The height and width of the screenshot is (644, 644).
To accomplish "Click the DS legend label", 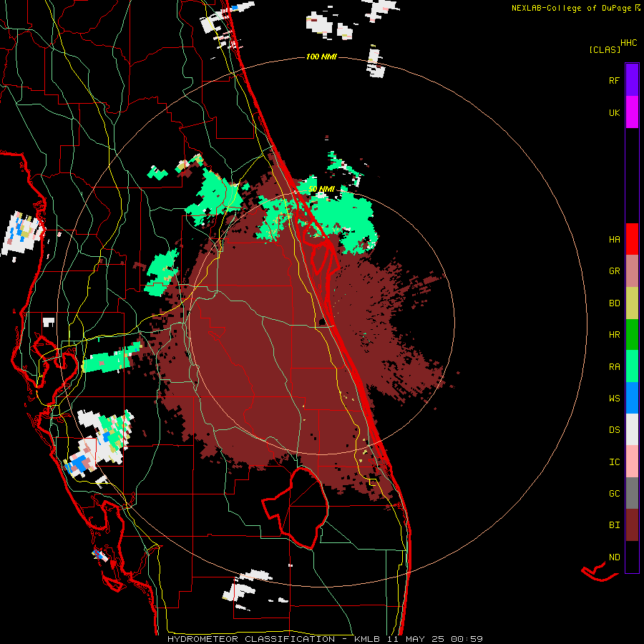I will tap(614, 430).
